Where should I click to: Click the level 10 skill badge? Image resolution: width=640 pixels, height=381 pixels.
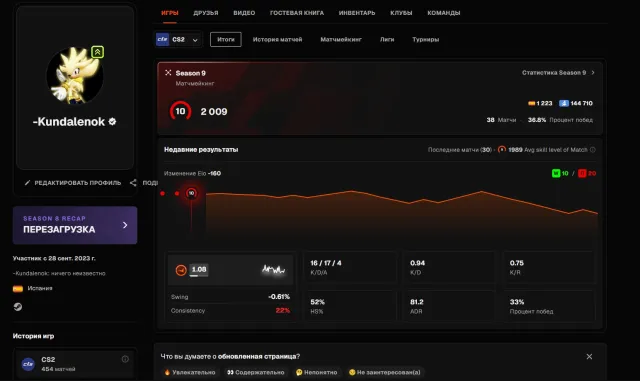click(x=180, y=111)
